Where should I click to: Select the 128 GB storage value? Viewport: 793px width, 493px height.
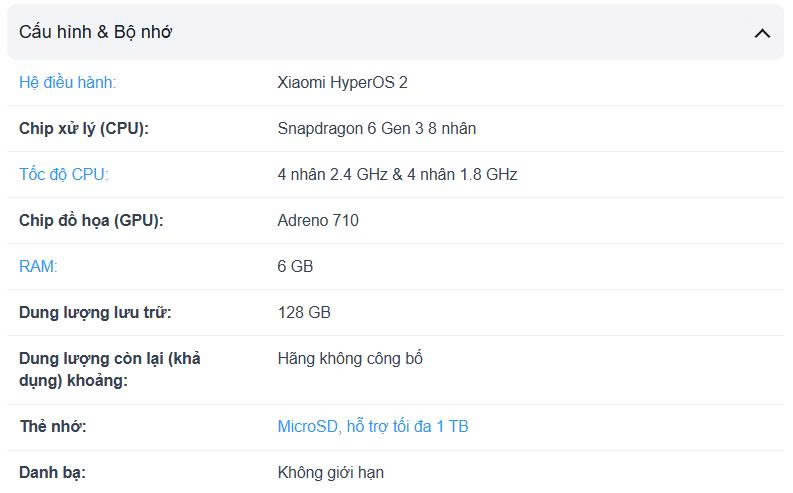304,312
